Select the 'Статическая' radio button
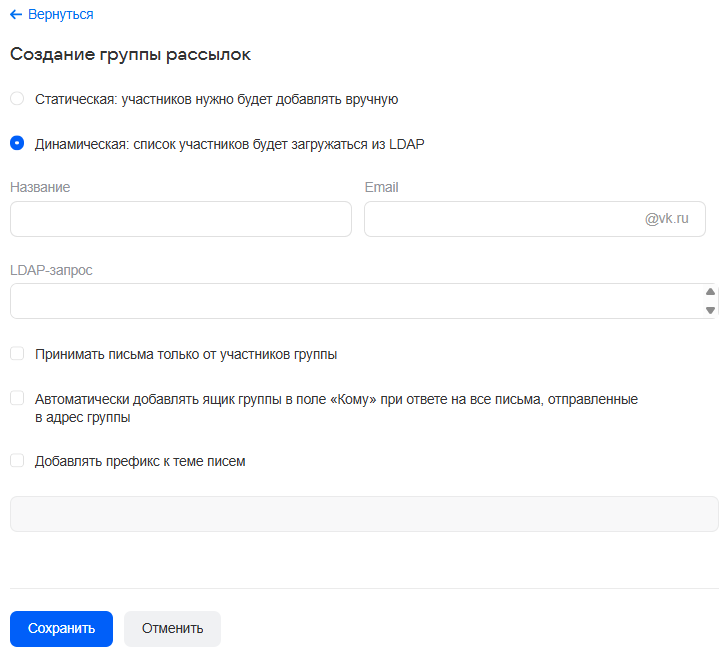This screenshot has width=725, height=651. point(17,99)
